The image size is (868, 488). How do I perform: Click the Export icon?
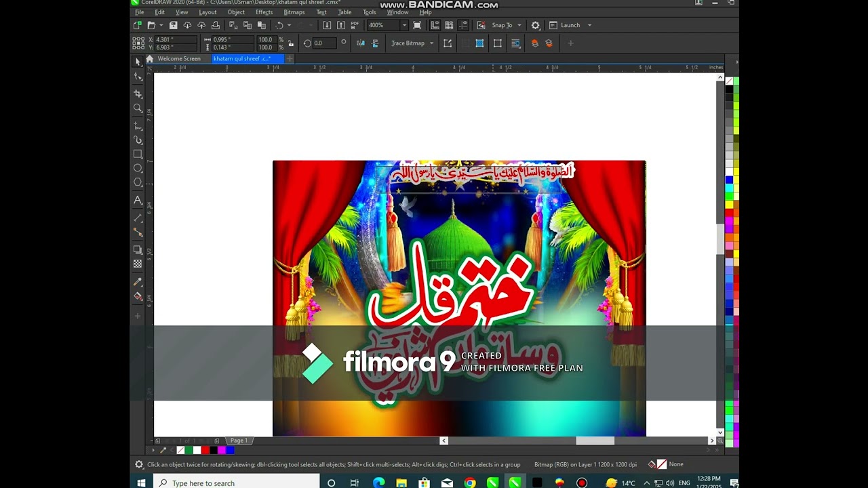coord(341,25)
